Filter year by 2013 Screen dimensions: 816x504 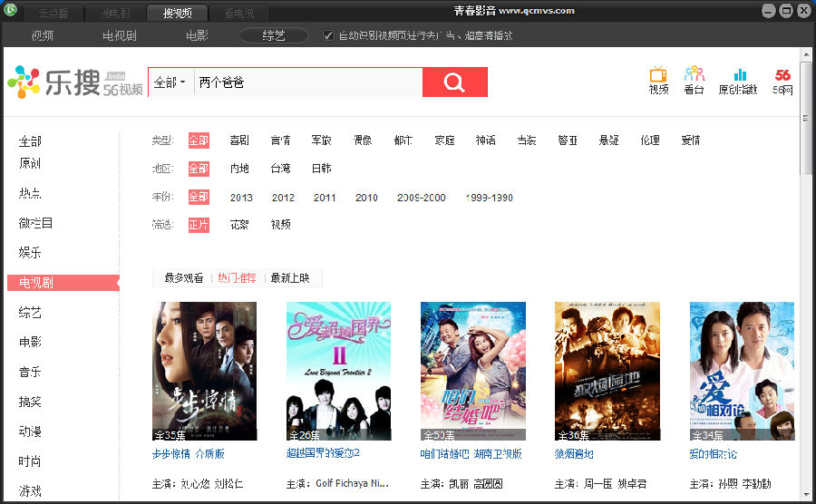[x=241, y=198]
